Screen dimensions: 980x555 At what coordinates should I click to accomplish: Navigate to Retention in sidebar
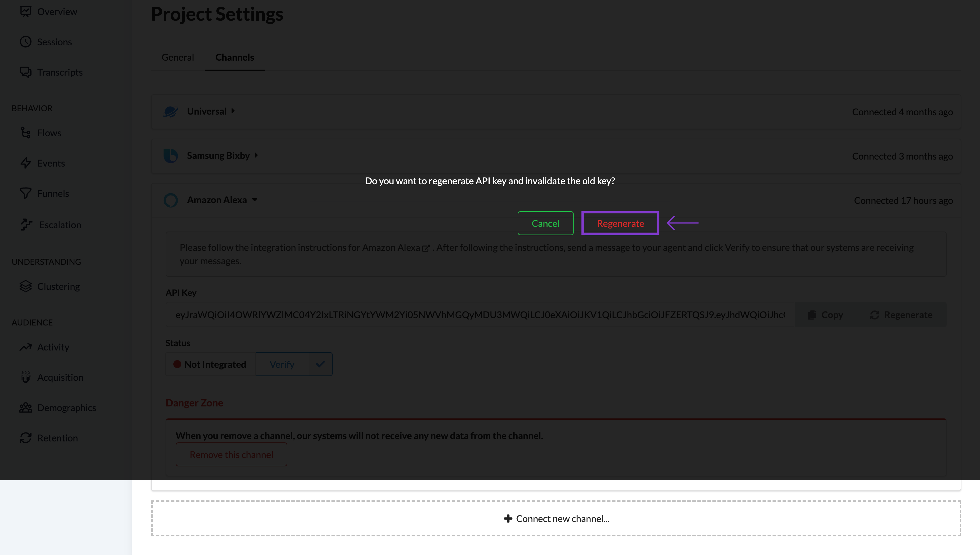coord(58,438)
